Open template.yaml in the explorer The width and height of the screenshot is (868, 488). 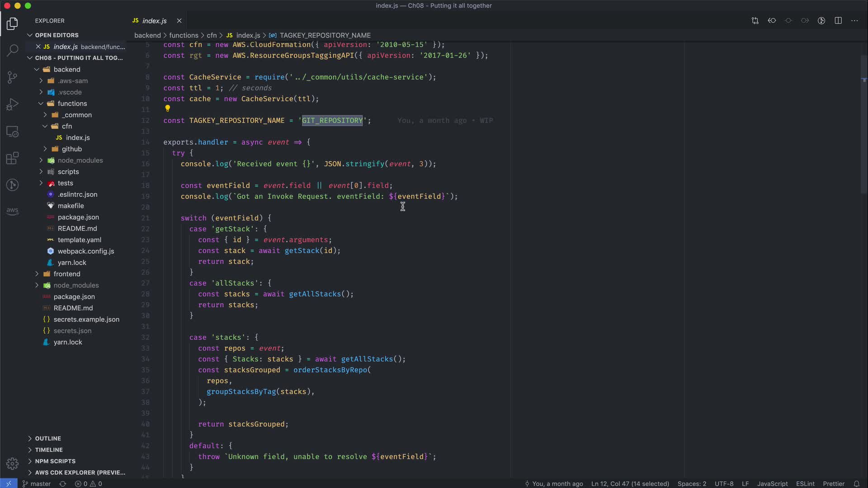tap(79, 239)
